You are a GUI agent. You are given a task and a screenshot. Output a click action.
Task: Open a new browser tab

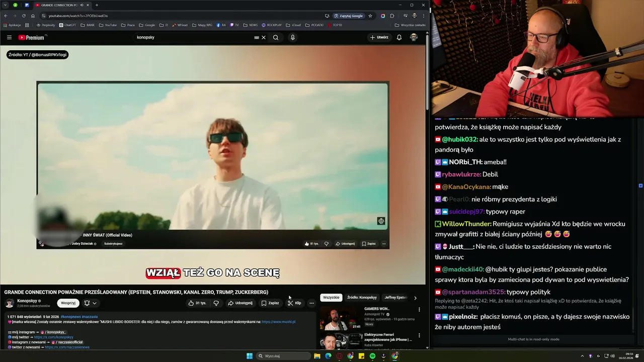[x=97, y=5]
